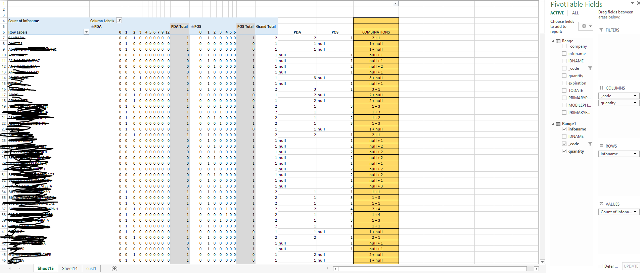This screenshot has height=273, width=644.
Task: Check the expiration field
Action: tap(564, 83)
